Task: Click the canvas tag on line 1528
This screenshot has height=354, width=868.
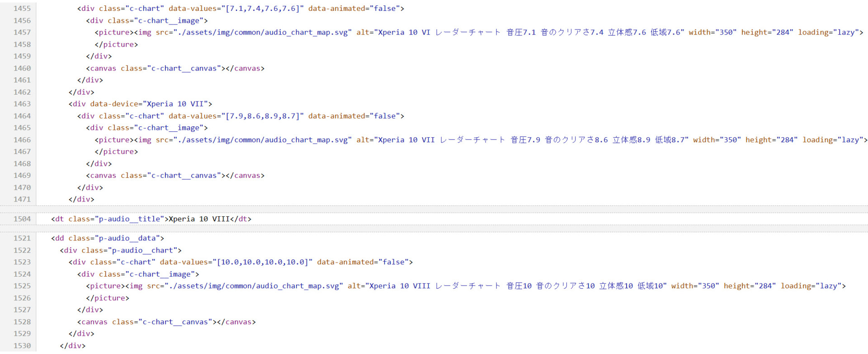Action: pyautogui.click(x=166, y=322)
